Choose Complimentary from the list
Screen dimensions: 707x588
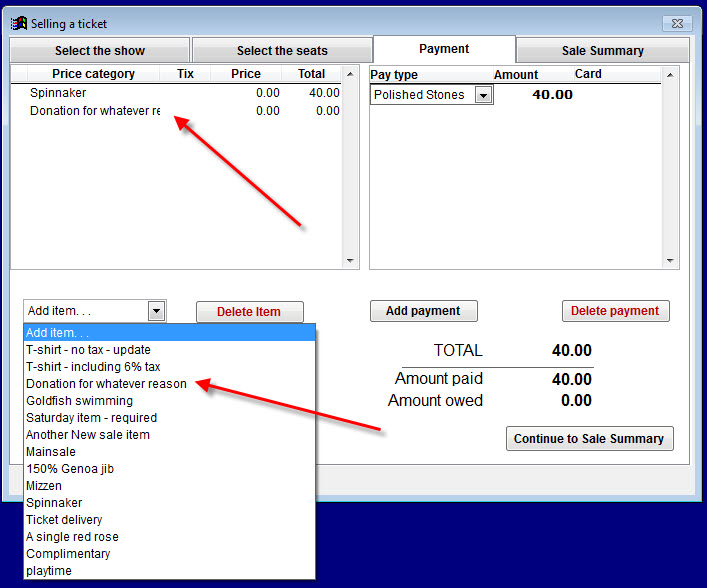click(170, 554)
